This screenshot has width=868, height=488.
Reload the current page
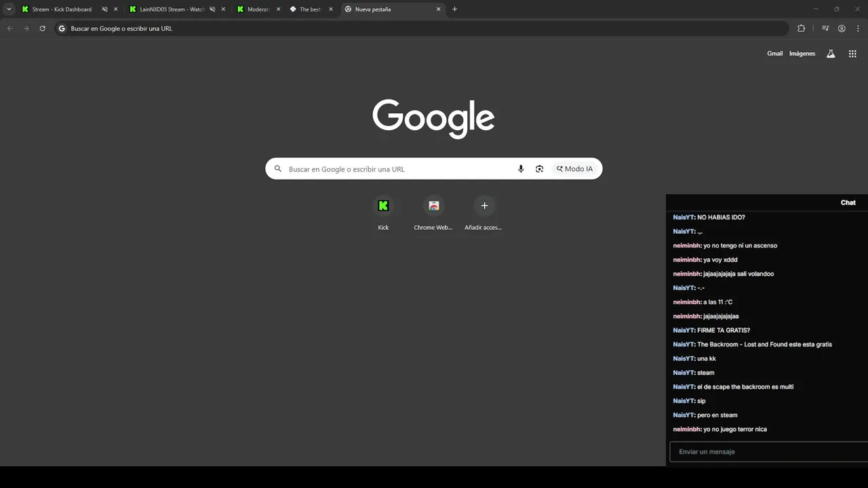click(42, 28)
